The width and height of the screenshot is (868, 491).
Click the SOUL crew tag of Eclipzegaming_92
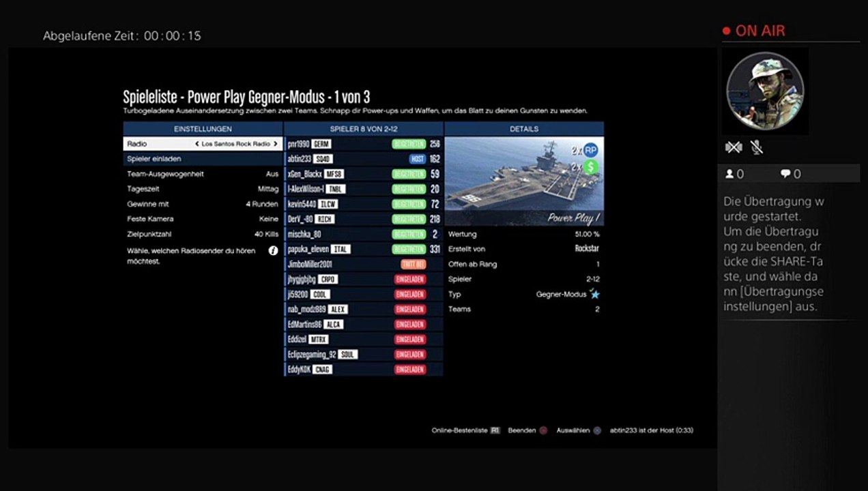pyautogui.click(x=348, y=354)
